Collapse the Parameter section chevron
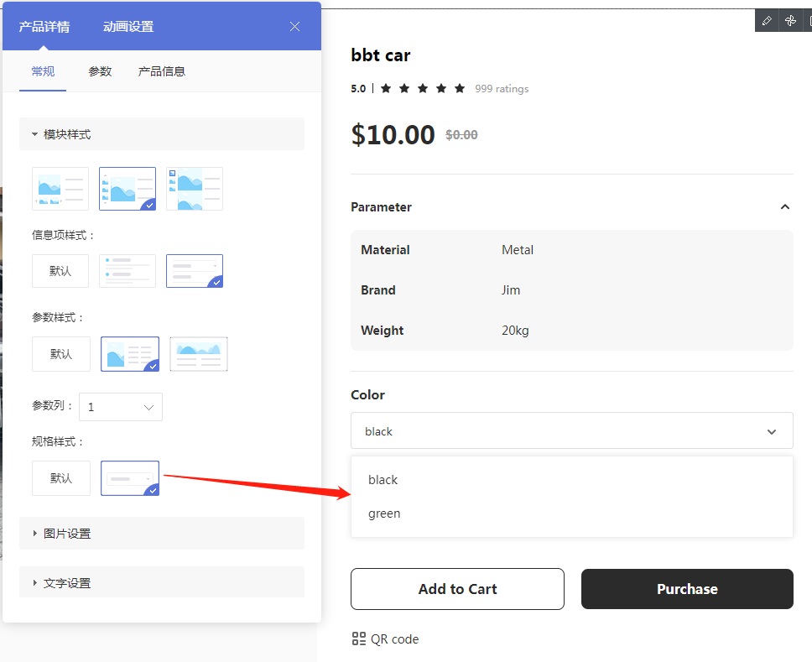Screen dimensions: 812x662 pyautogui.click(x=784, y=207)
